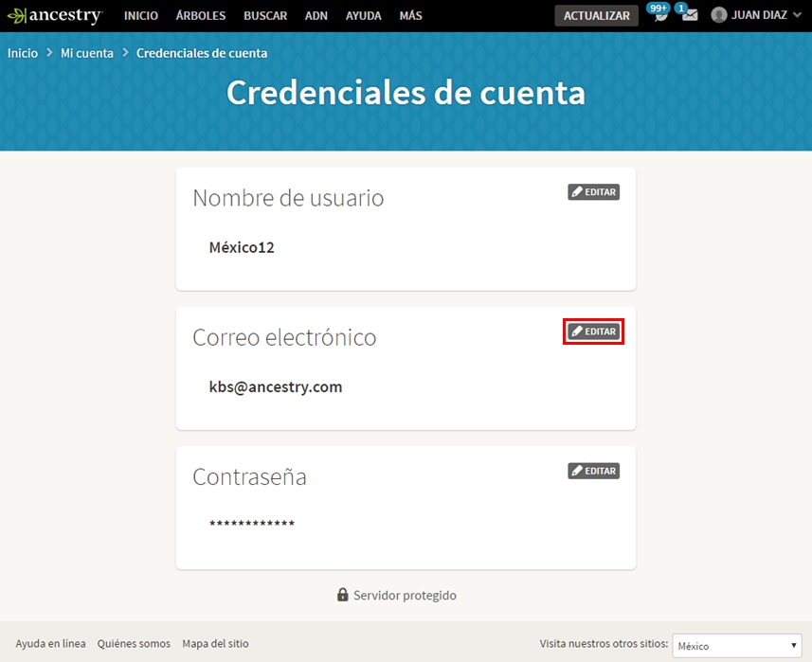
Task: Open the México sites dropdown
Action: pyautogui.click(x=736, y=645)
